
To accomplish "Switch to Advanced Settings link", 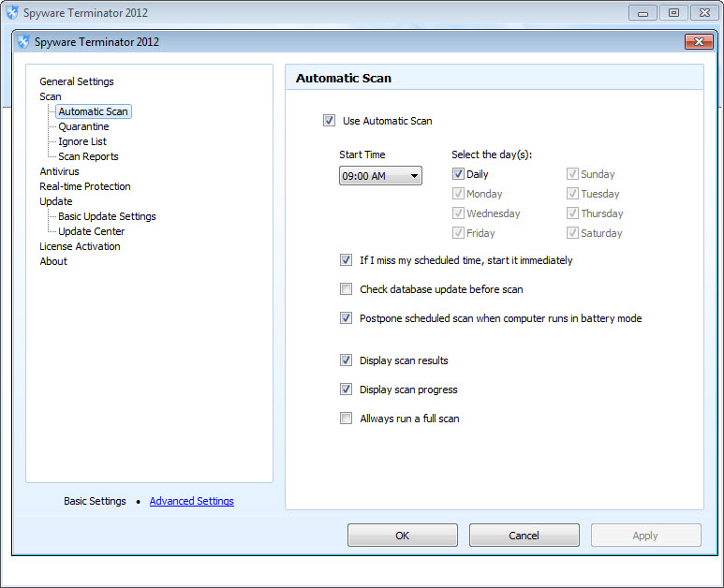I will [x=192, y=501].
